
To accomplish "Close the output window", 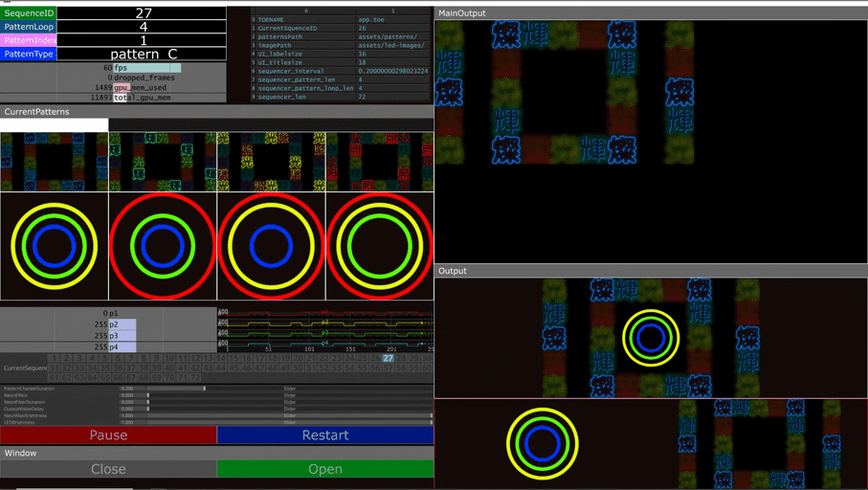I will pyautogui.click(x=108, y=469).
